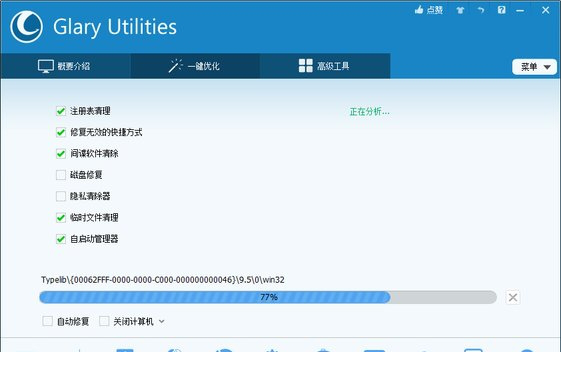This screenshot has height=366, width=561.
Task: Click the restore/undo arrow icon in title bar
Action: [481, 10]
